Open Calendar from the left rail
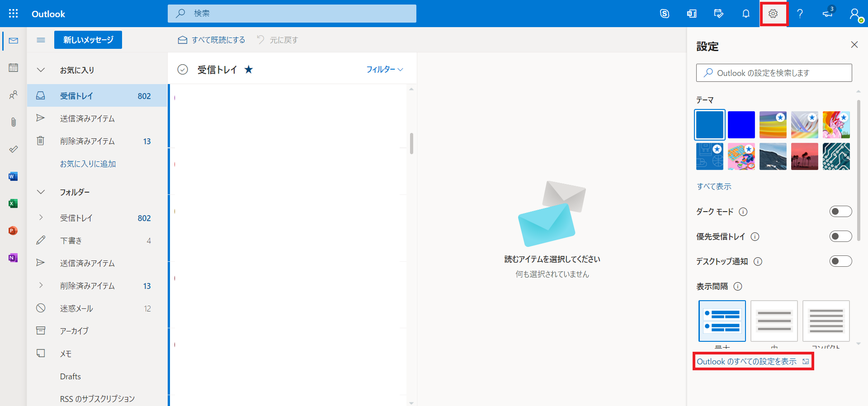Image resolution: width=868 pixels, height=406 pixels. click(x=14, y=68)
